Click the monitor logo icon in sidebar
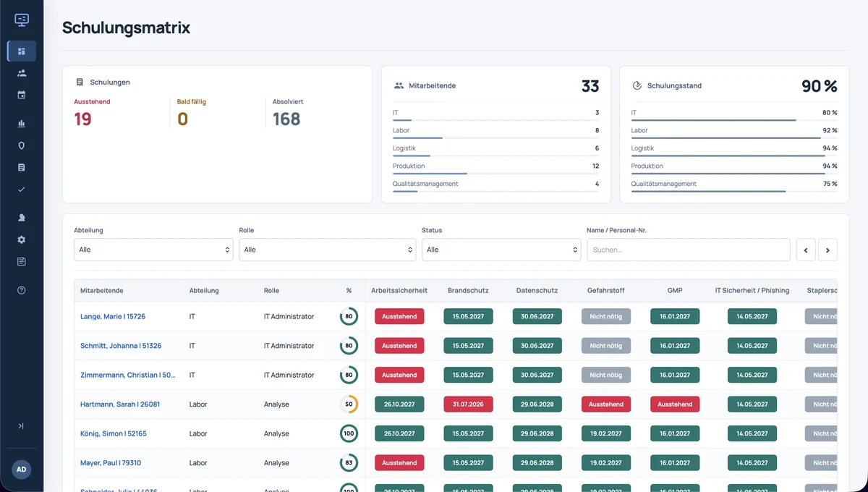 coord(22,20)
